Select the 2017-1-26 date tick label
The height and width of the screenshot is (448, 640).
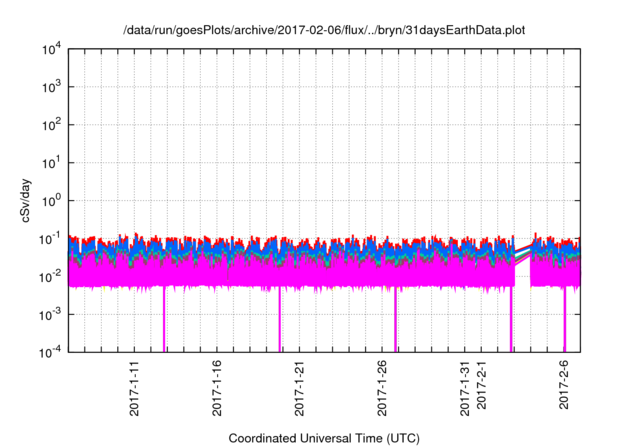(381, 383)
